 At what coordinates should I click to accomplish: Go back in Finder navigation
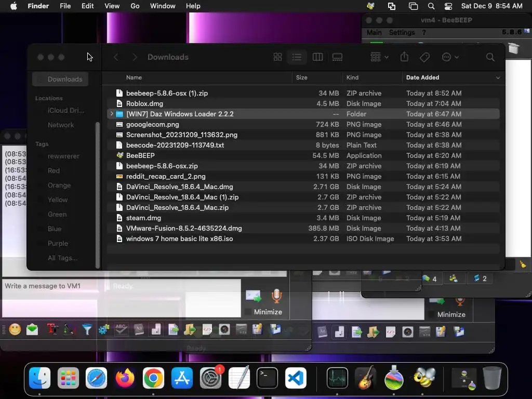click(116, 57)
